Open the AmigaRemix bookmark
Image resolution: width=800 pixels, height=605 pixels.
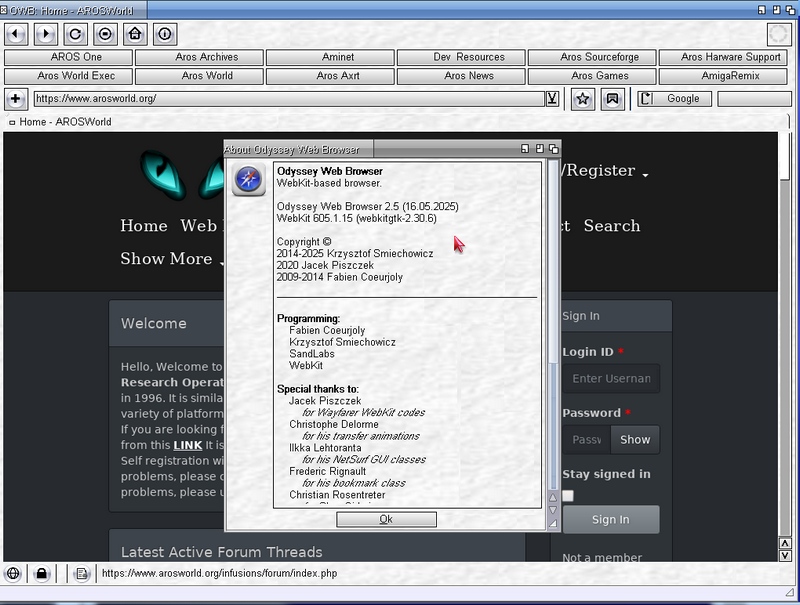723,76
